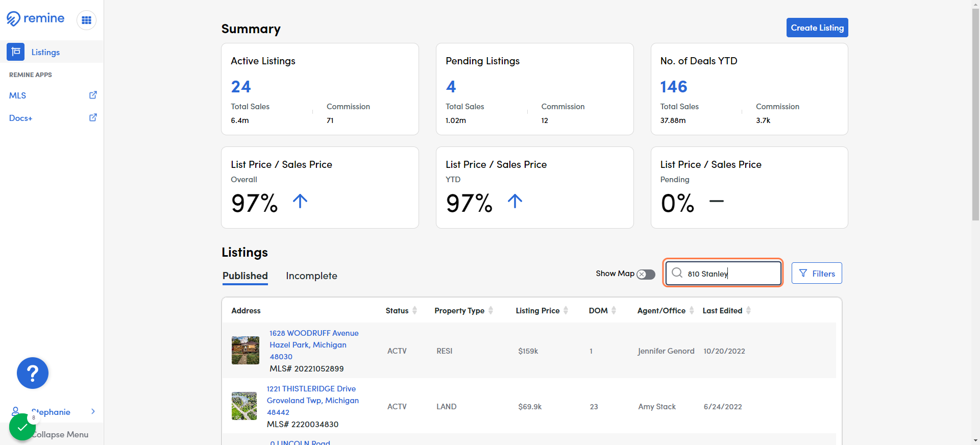
Task: Sort listings by Property Type arrows
Action: tap(491, 310)
